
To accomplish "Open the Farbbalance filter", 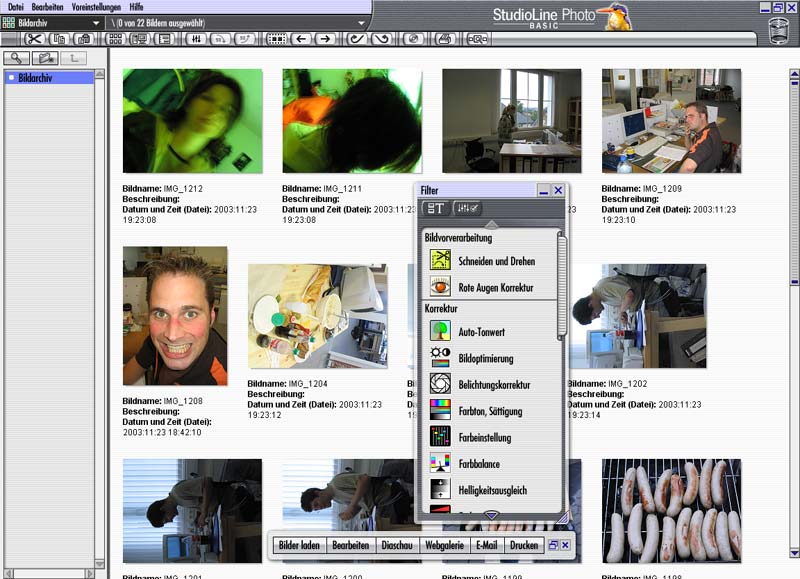I will coord(465,464).
